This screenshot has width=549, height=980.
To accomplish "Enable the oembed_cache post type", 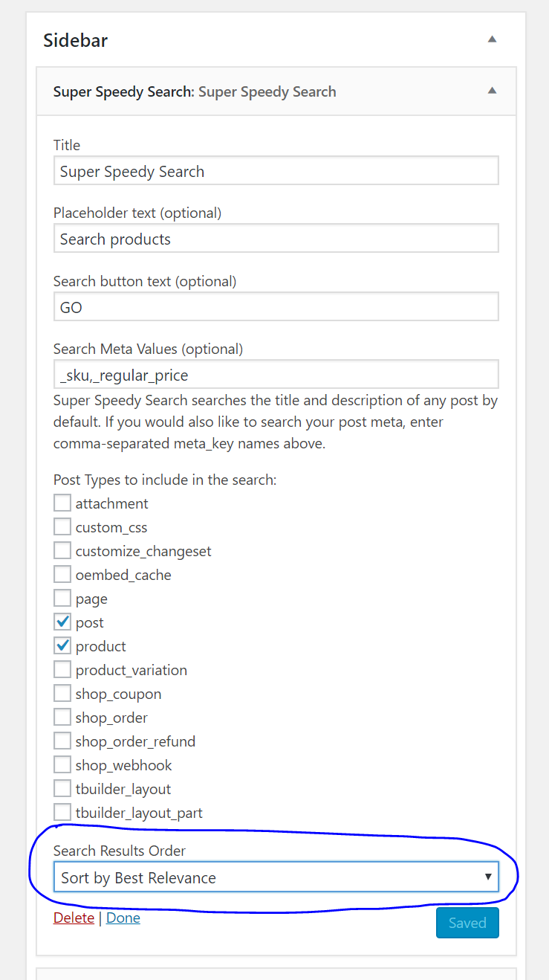I will [x=62, y=574].
